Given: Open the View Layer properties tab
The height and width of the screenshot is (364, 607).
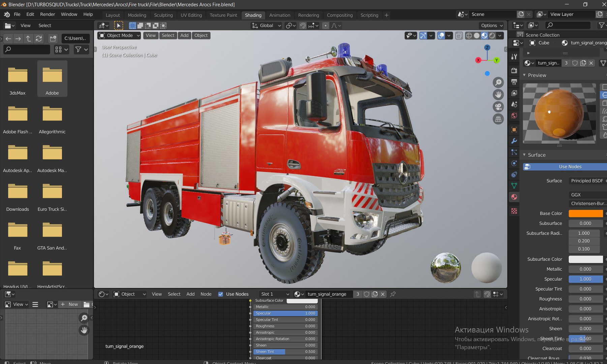Looking at the screenshot, I should pyautogui.click(x=514, y=93).
